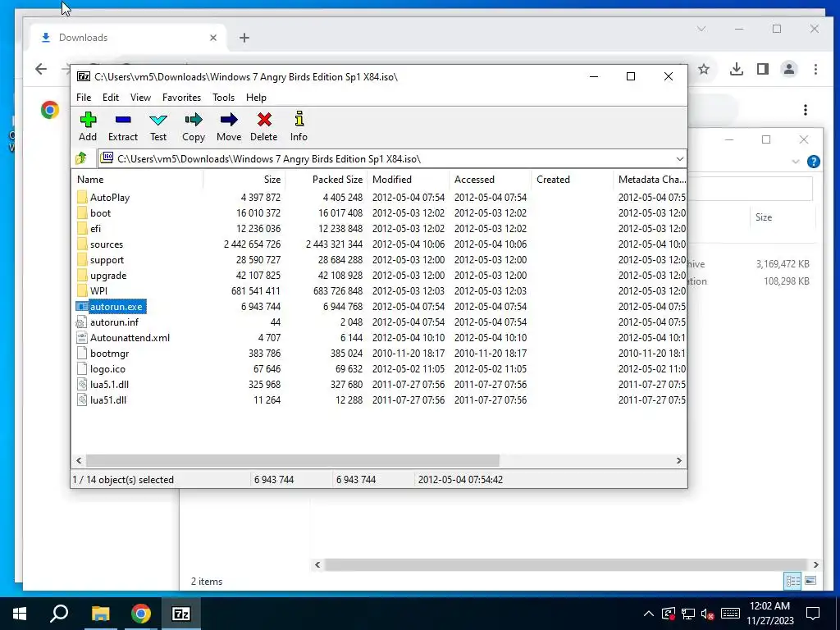Viewport: 840px width, 630px height.
Task: Open Chrome downloads tray icon
Action: click(737, 69)
